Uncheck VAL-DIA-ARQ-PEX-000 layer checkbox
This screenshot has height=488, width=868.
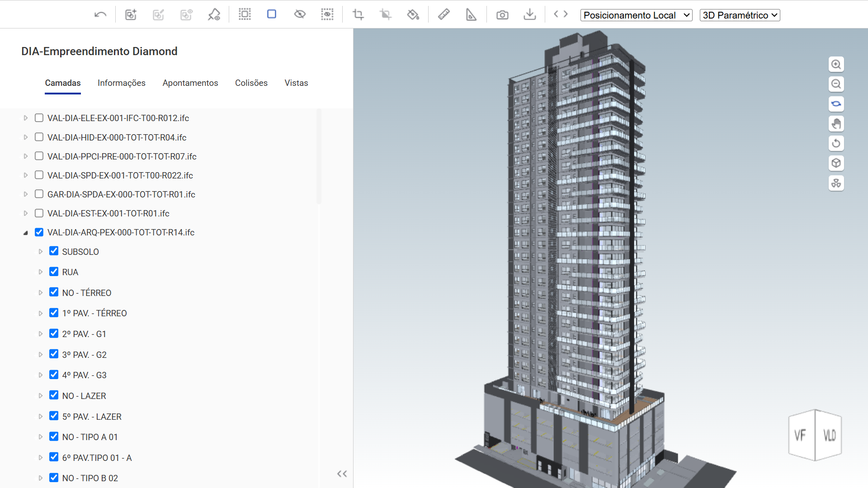[39, 232]
